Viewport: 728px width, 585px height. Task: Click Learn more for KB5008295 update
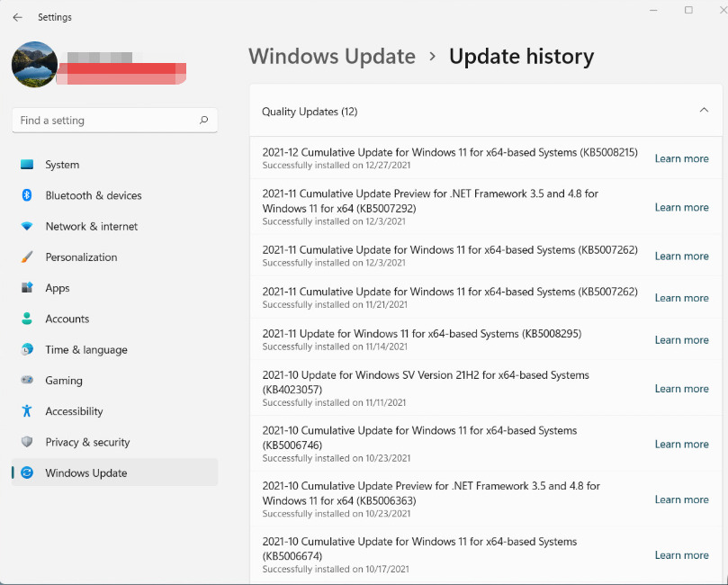(x=681, y=339)
